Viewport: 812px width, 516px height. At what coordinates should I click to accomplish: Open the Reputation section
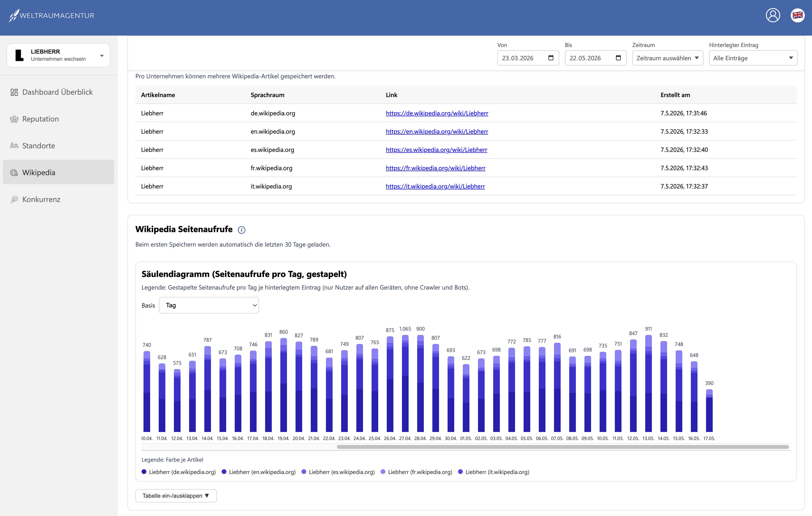(x=58, y=119)
